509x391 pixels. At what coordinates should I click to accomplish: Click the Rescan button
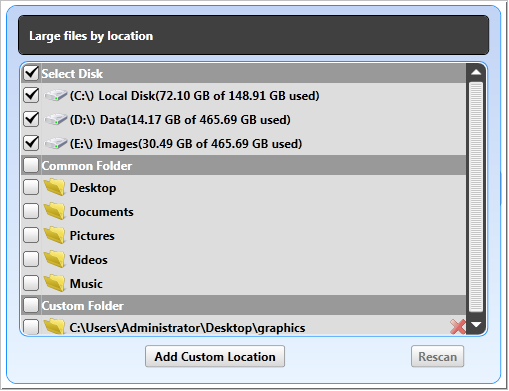(437, 357)
